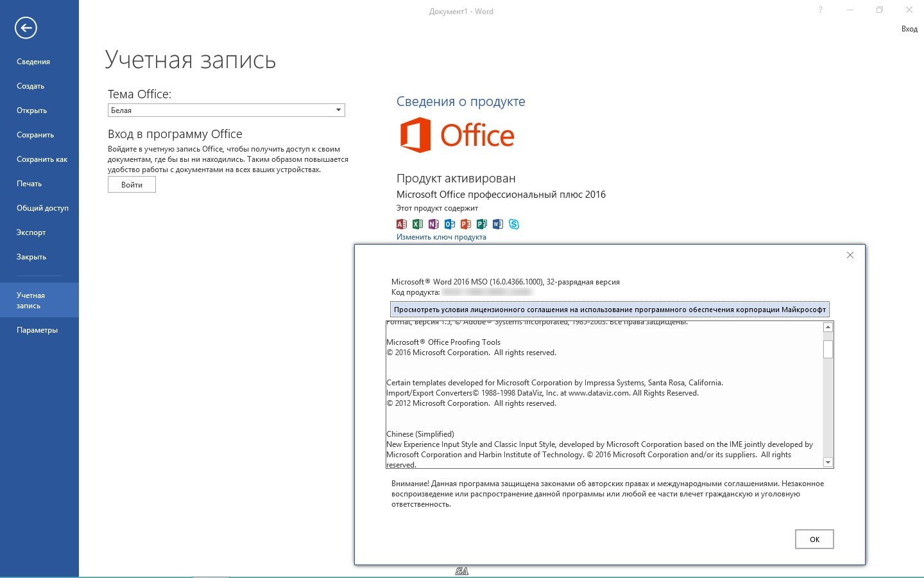This screenshot has width=924, height=578.
Task: Go to Экспорт section
Action: tap(31, 232)
